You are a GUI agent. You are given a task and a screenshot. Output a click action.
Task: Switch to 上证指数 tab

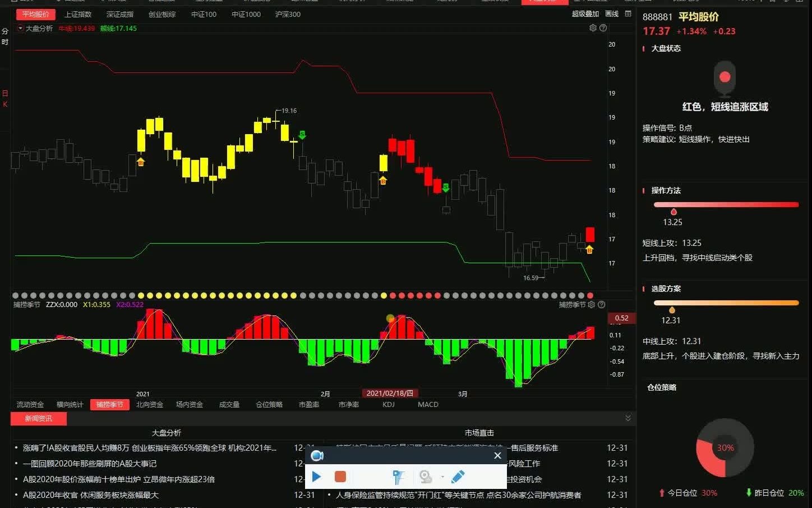pyautogui.click(x=78, y=14)
